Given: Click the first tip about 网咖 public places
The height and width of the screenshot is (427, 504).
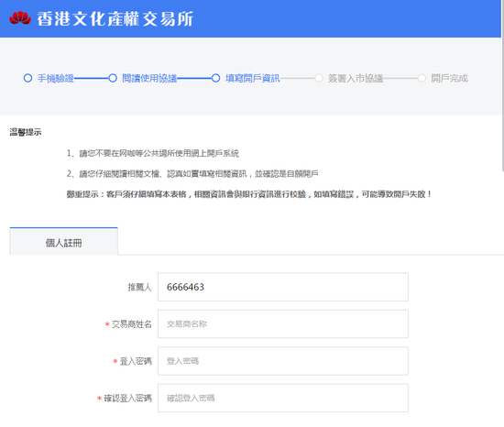Looking at the screenshot, I should click(x=153, y=153).
